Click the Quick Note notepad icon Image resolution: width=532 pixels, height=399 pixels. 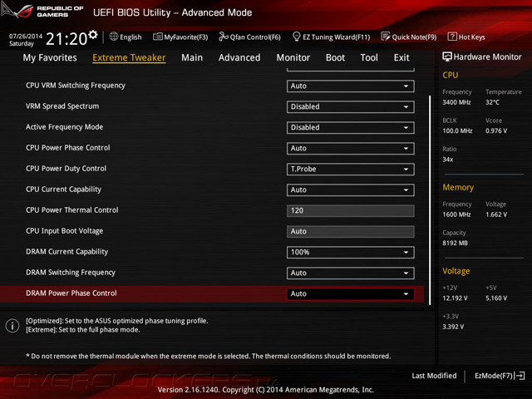click(386, 37)
